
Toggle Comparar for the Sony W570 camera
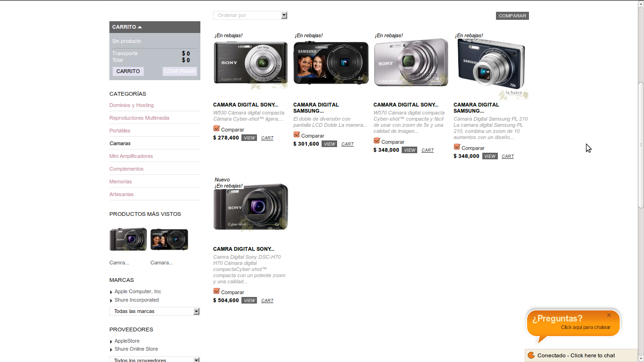[x=377, y=141]
